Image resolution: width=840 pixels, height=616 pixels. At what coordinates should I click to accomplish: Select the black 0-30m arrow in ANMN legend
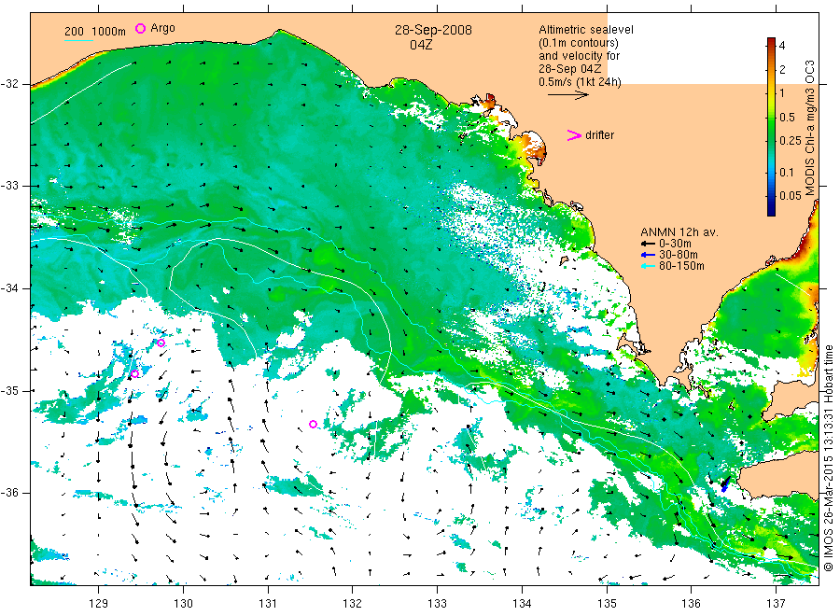click(x=649, y=244)
